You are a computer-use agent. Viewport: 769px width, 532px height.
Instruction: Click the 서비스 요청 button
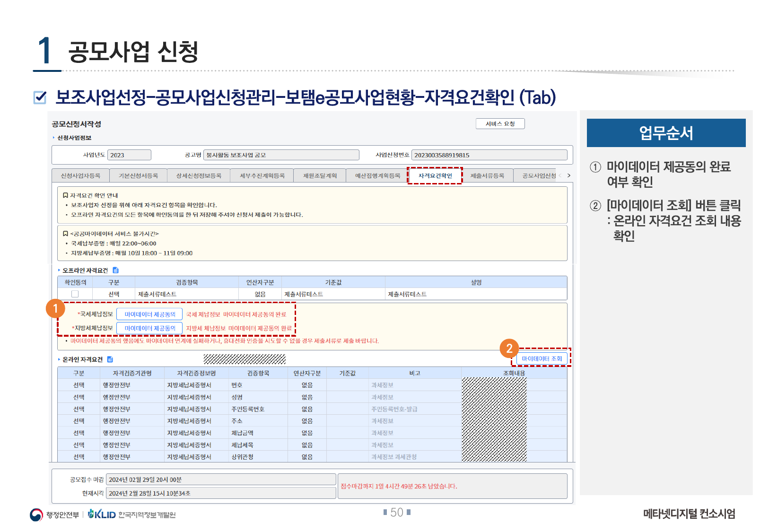click(500, 124)
